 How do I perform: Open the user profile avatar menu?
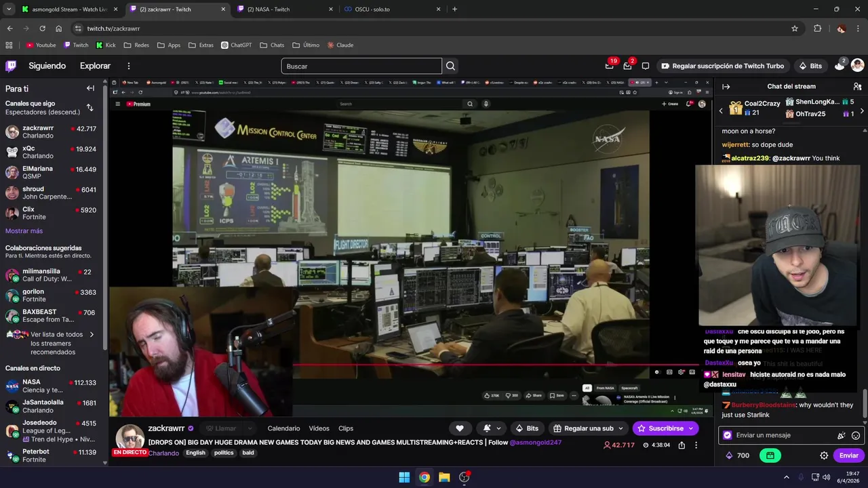857,66
